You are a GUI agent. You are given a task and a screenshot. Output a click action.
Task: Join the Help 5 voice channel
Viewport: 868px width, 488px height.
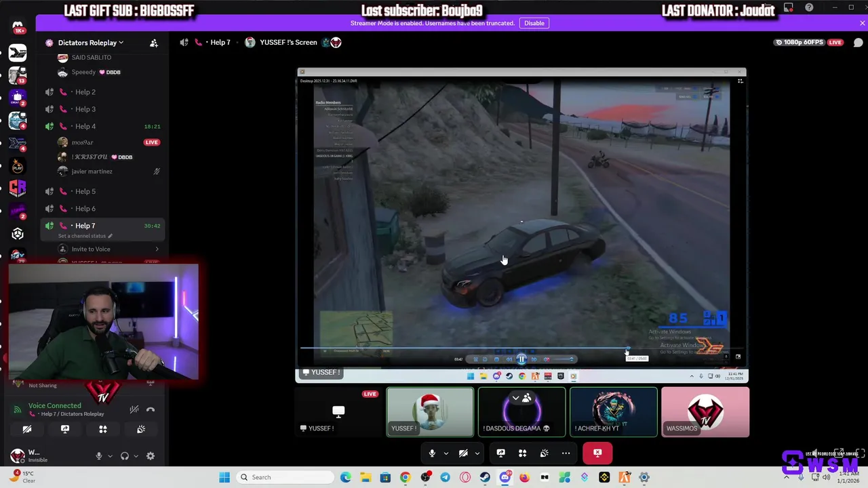coord(102,191)
